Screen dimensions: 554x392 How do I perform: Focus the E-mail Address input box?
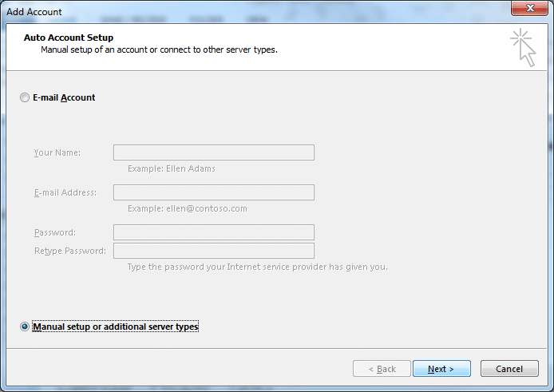pyautogui.click(x=214, y=192)
